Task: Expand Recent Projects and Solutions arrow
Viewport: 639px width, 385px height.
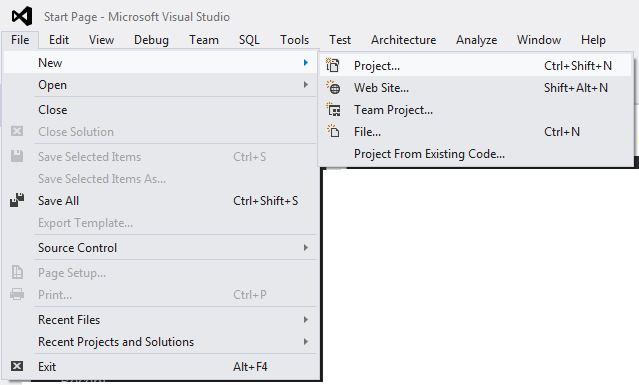Action: [x=306, y=342]
